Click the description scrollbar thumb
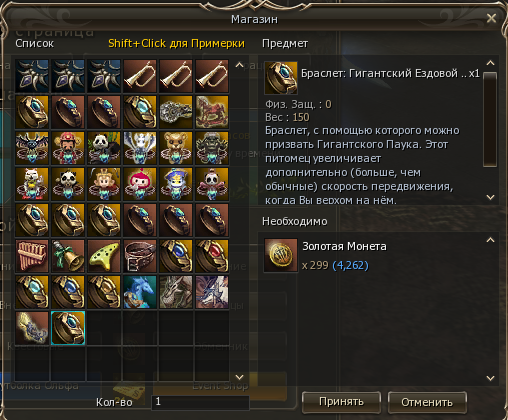 coord(490,119)
